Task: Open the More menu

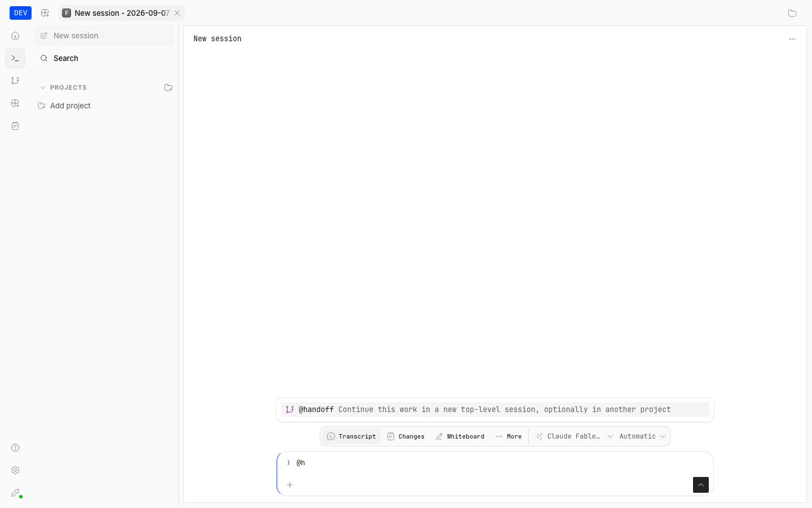Action: click(x=509, y=436)
